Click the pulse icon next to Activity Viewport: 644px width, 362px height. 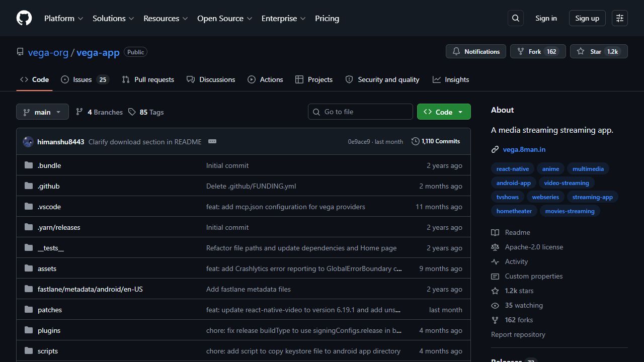click(x=495, y=261)
